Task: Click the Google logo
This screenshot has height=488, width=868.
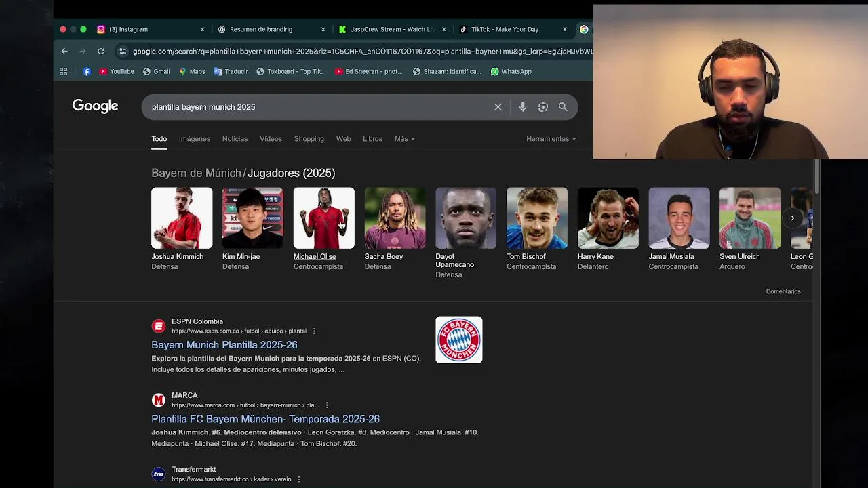Action: (x=95, y=106)
